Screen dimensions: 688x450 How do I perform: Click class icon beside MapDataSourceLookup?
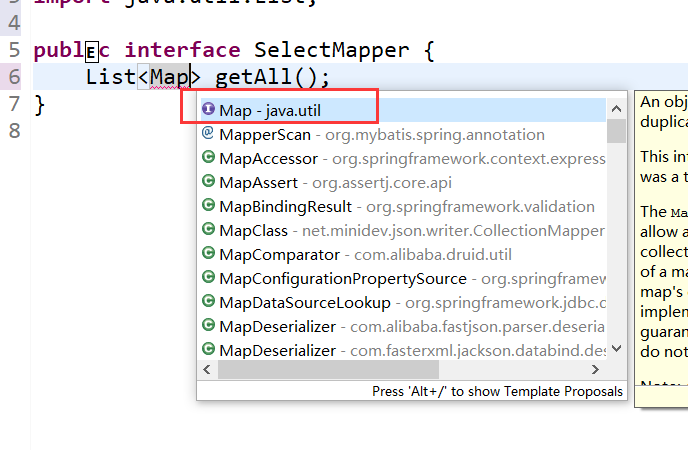tap(208, 301)
